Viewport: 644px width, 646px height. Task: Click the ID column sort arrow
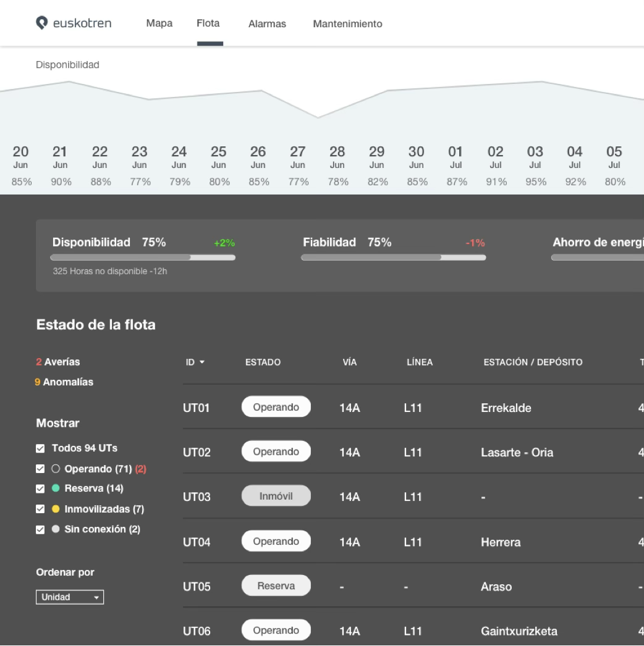coord(202,363)
